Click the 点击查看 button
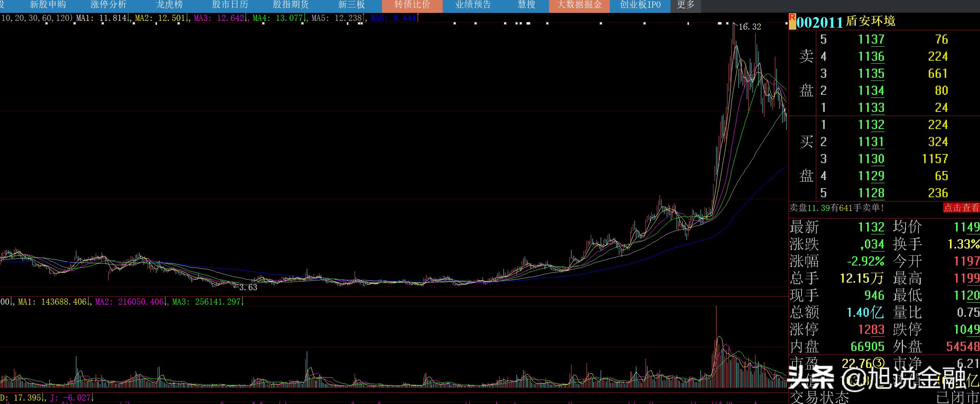 pos(961,208)
